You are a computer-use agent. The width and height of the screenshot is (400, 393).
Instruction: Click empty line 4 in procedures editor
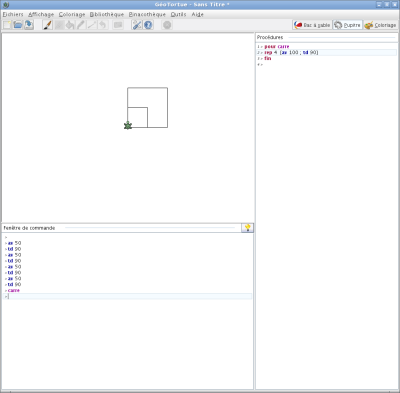[327, 64]
